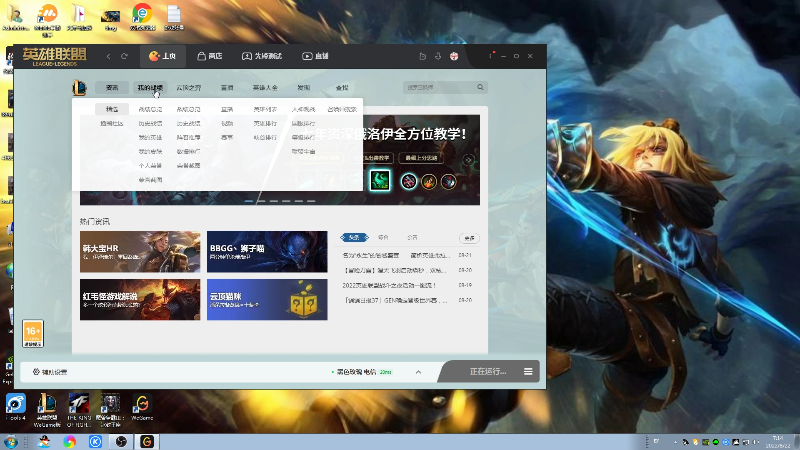This screenshot has width=800, height=450.
Task: Advance the banner with the round arrow
Action: (x=468, y=160)
